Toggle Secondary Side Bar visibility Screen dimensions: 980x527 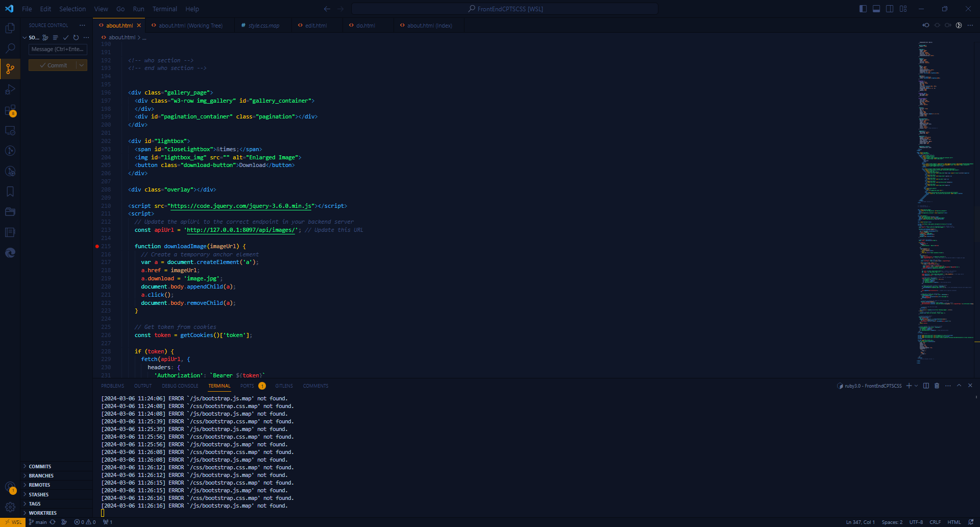890,9
